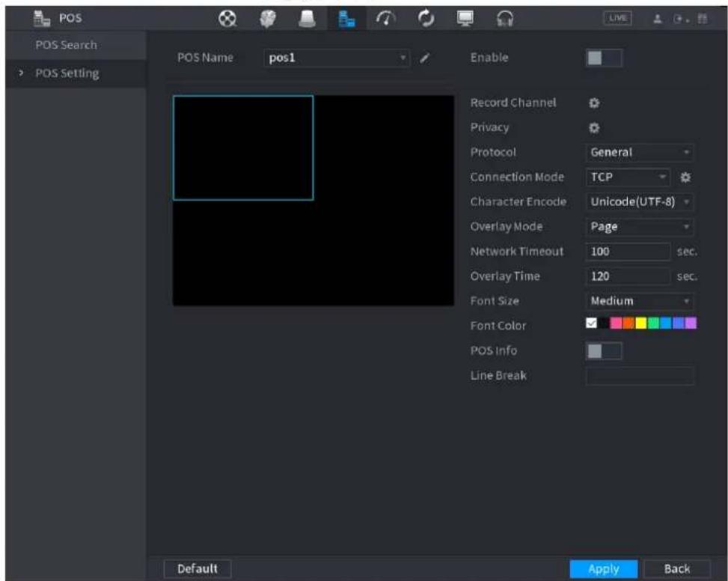Click the logout arrow icon

(x=679, y=19)
